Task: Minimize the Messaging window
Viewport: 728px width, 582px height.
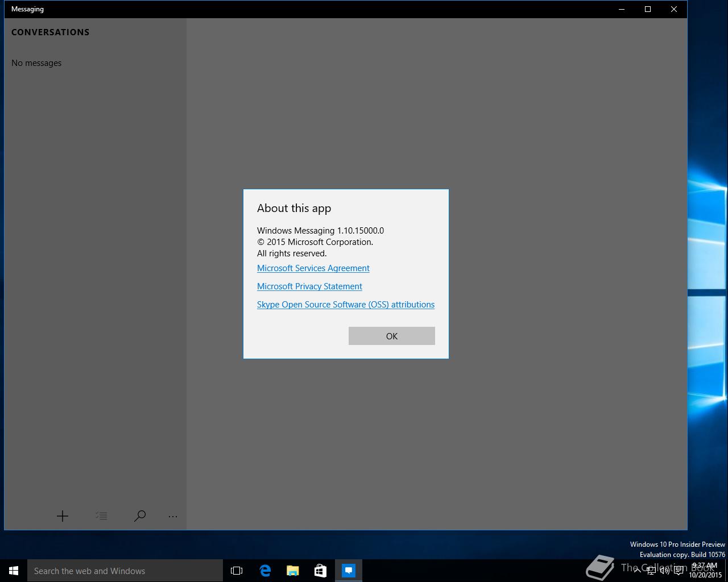Action: [622, 9]
